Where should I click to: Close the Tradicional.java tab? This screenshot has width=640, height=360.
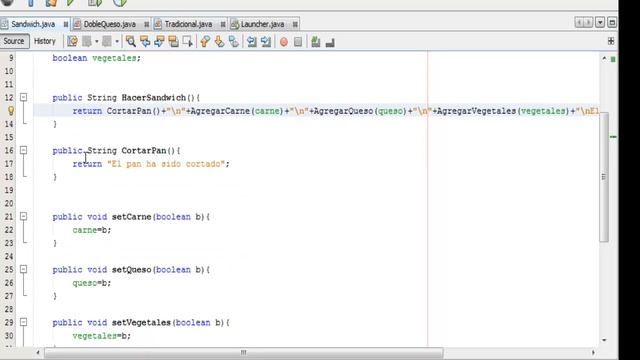pos(223,24)
